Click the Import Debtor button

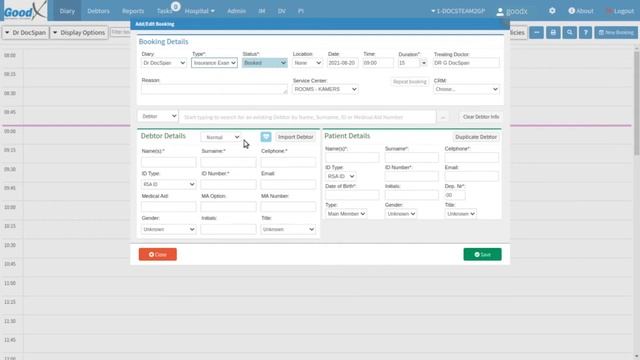(296, 137)
